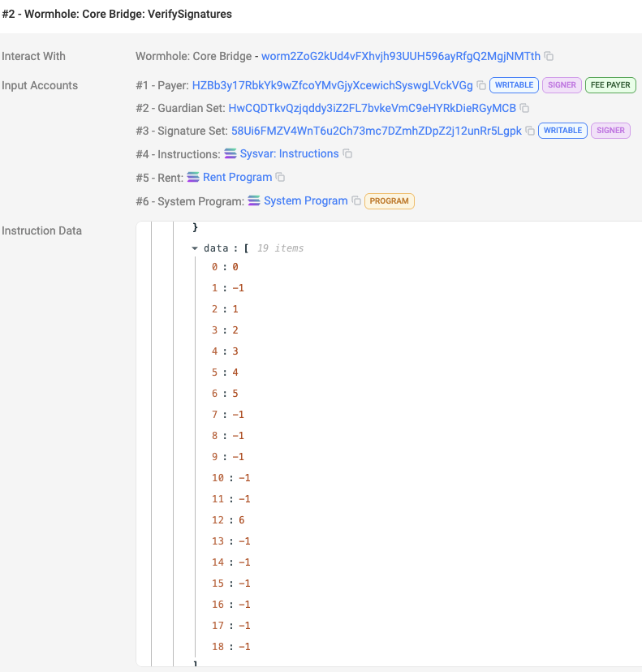
Task: Click the '#4 - Instructions:' account label
Action: tap(179, 154)
